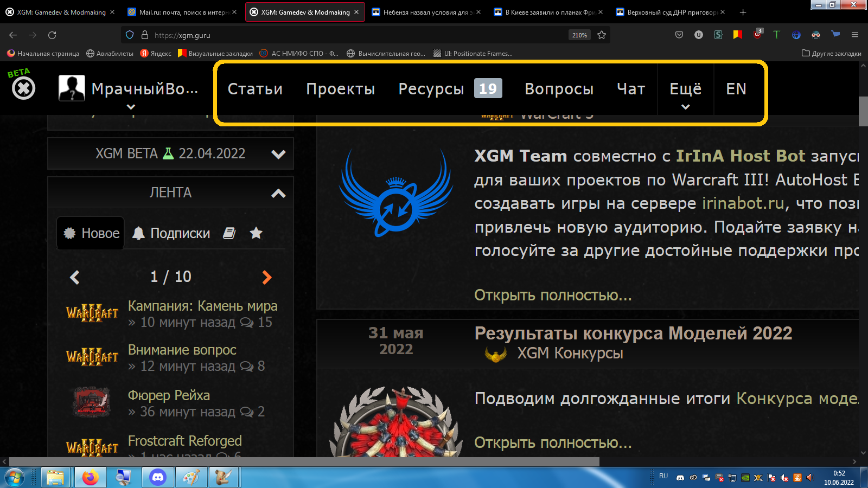Open the favorites star icon in ЛЕНТА
Image resolution: width=868 pixels, height=488 pixels.
(x=256, y=233)
